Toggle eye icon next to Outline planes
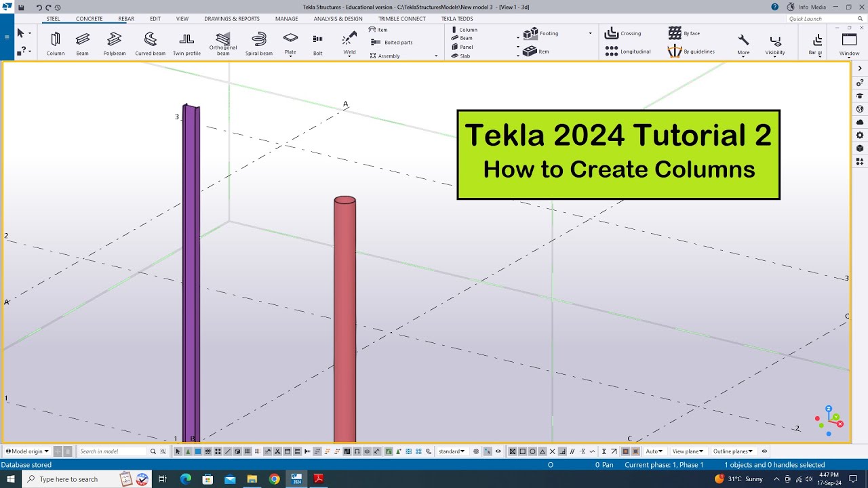Screen dimensions: 868x488 (x=764, y=451)
